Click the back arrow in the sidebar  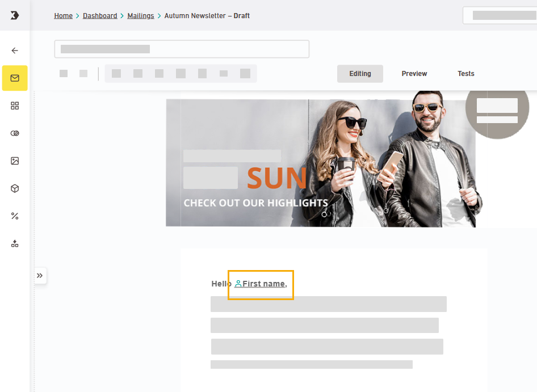pos(15,50)
